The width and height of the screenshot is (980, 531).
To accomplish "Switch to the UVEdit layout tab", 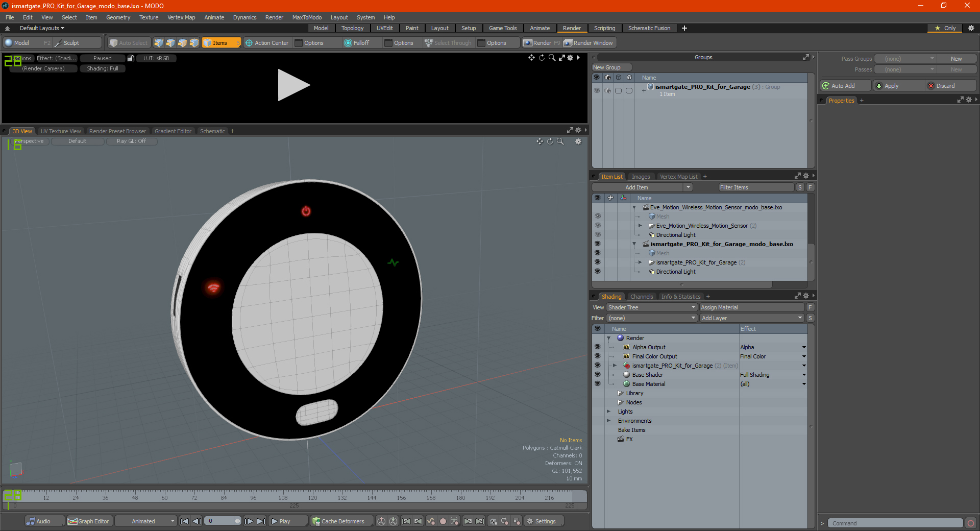I will [384, 28].
